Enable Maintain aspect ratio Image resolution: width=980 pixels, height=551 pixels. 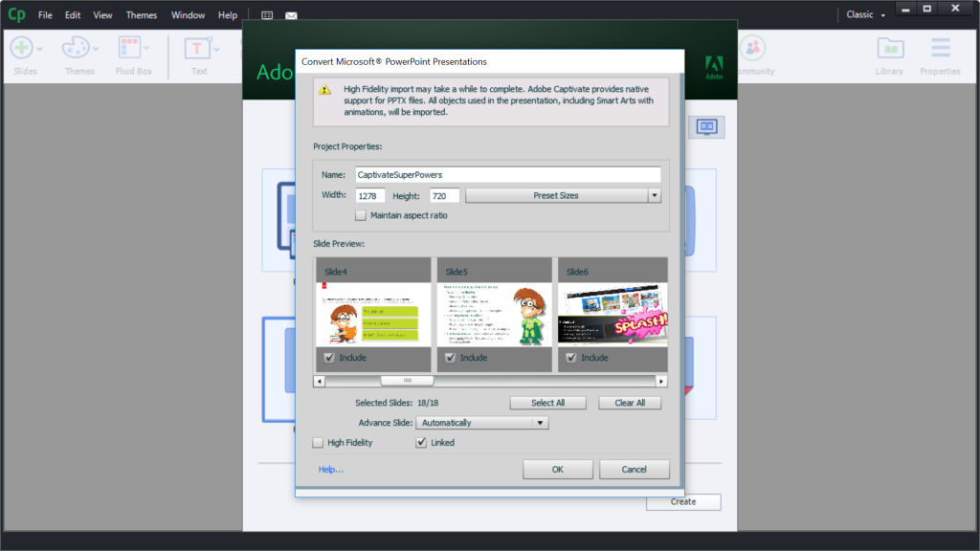pos(361,215)
